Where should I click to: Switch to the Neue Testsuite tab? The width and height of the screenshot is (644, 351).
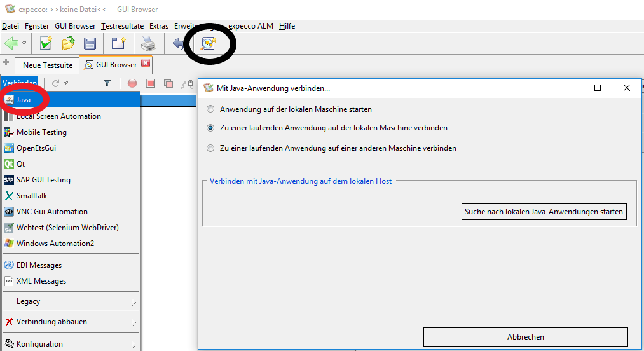point(48,65)
